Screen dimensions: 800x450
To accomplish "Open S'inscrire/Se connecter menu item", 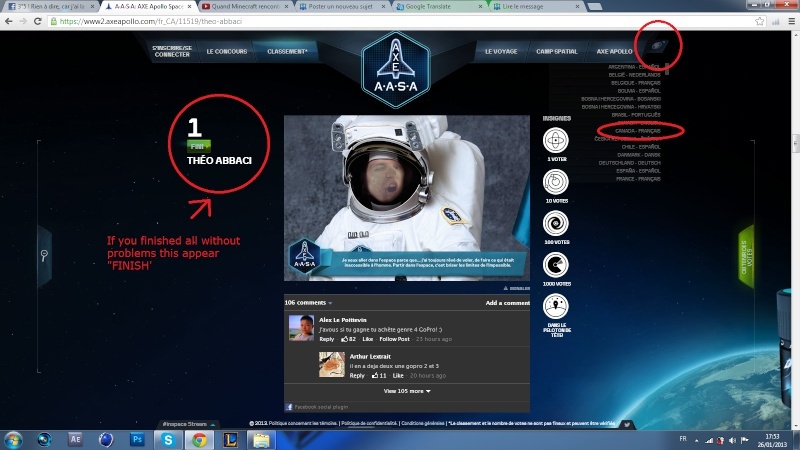I will (x=172, y=51).
